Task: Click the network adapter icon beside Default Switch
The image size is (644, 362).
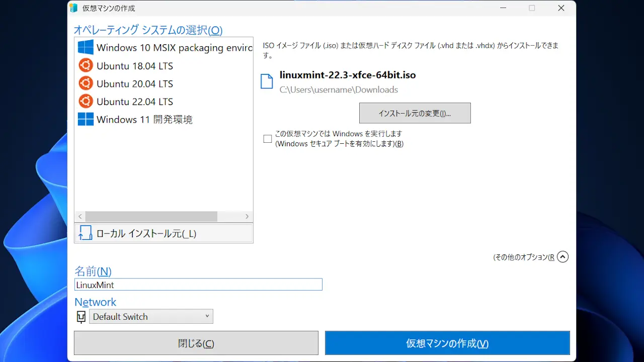Action: coord(80,317)
